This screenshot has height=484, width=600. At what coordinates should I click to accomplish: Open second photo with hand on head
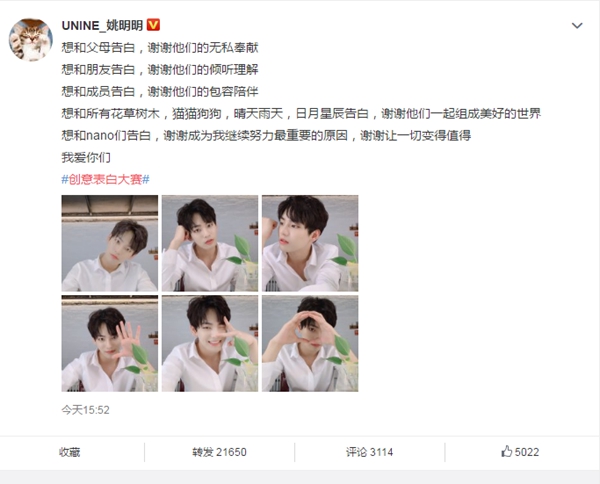click(x=210, y=243)
